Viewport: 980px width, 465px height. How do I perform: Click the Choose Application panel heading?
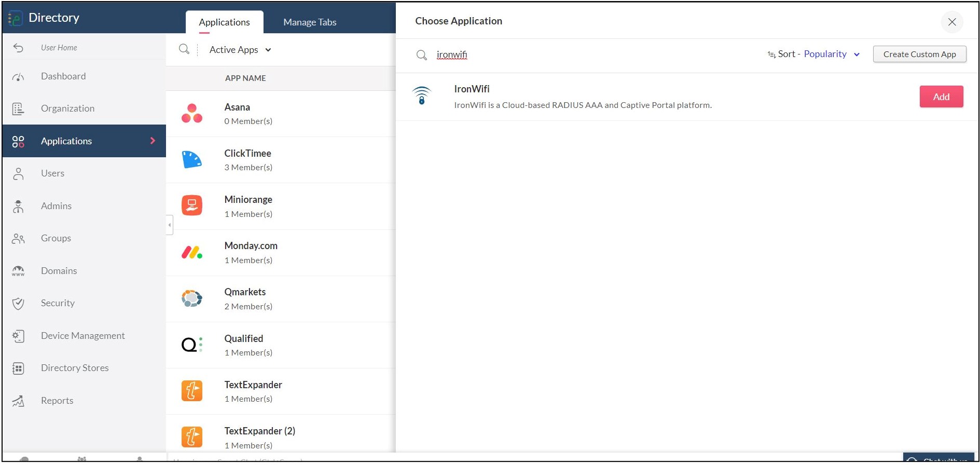[459, 21]
